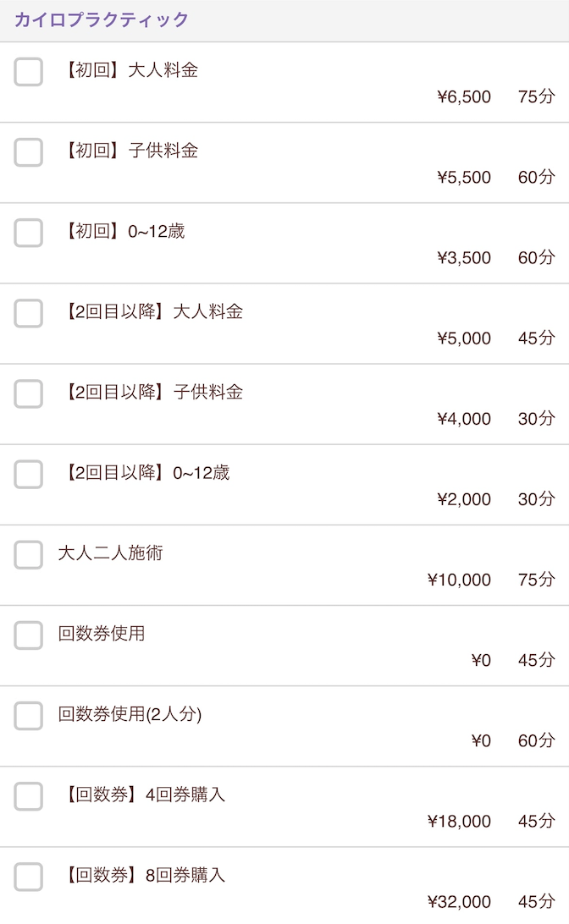
Task: Check the 大人二人施術 checkbox
Action: point(28,554)
